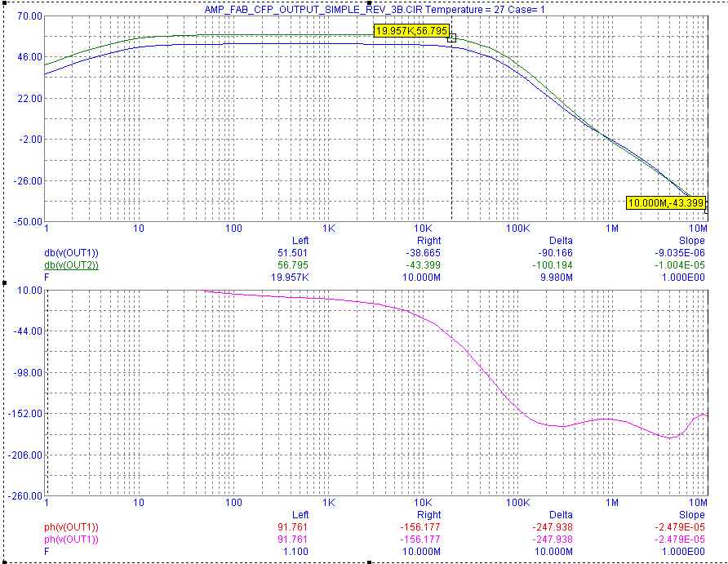Click the Right column header in gain table

coord(428,241)
